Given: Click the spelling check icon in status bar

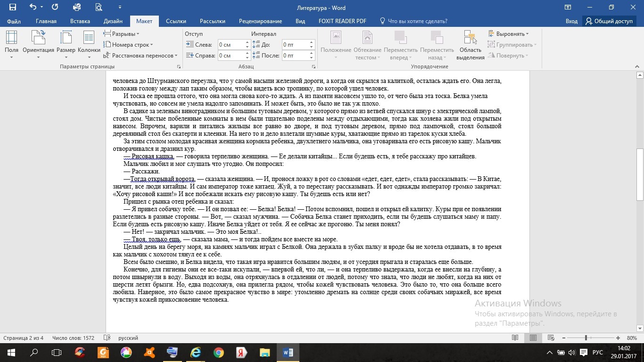Looking at the screenshot, I should click(107, 338).
